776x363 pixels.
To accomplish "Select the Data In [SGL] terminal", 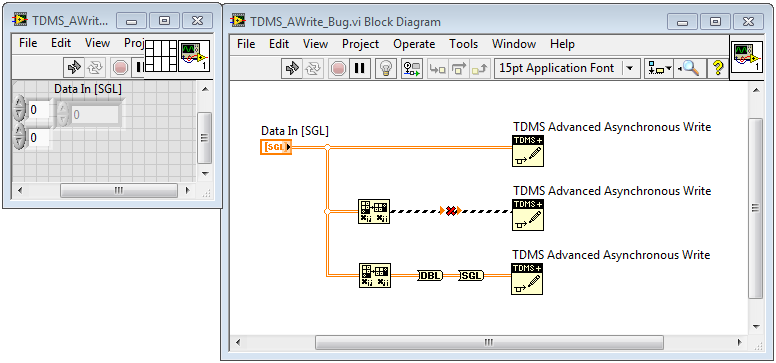I will 276,147.
